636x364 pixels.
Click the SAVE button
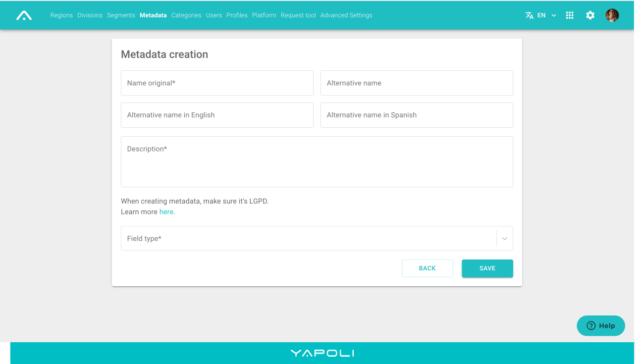[487, 268]
